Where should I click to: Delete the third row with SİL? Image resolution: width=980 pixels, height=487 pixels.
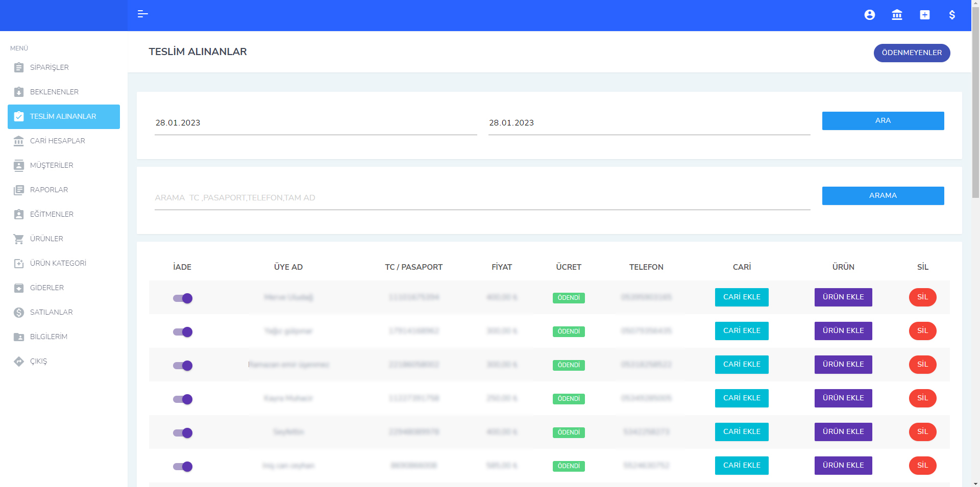923,365
